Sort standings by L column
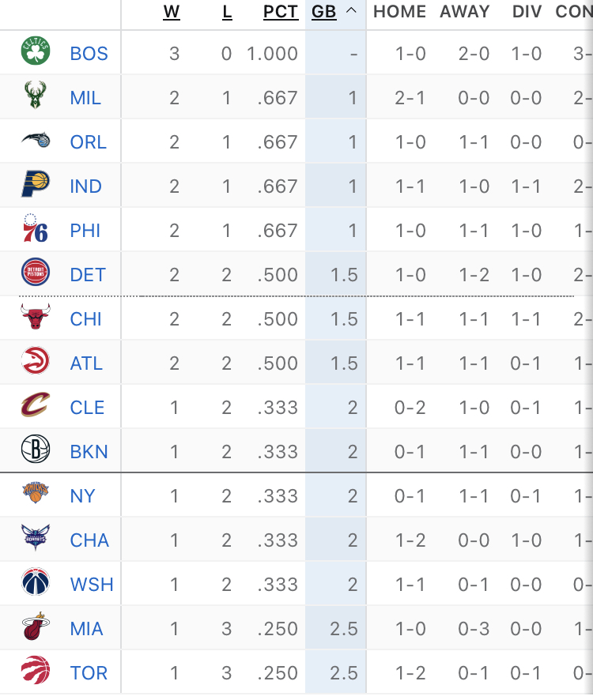 coord(227,12)
